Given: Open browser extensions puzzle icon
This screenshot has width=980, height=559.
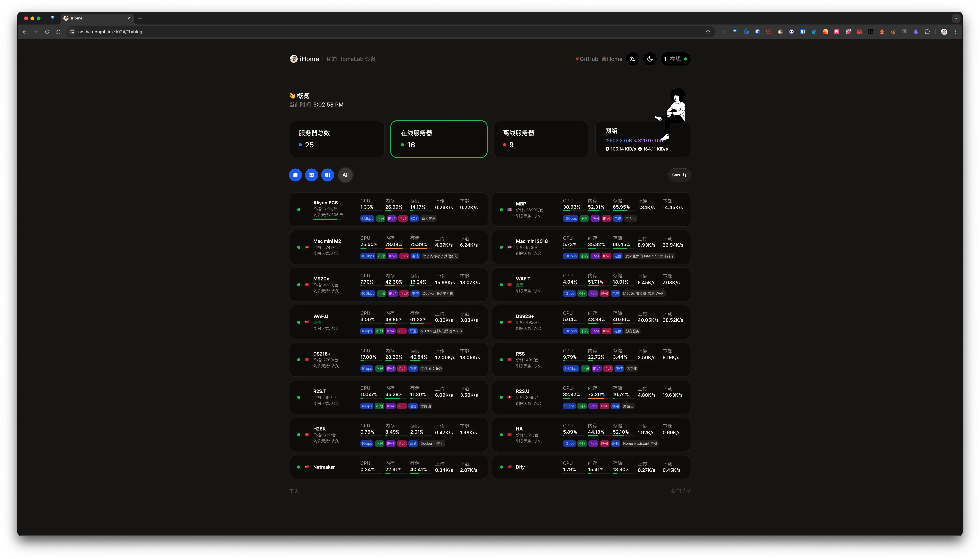Looking at the screenshot, I should coord(927,32).
